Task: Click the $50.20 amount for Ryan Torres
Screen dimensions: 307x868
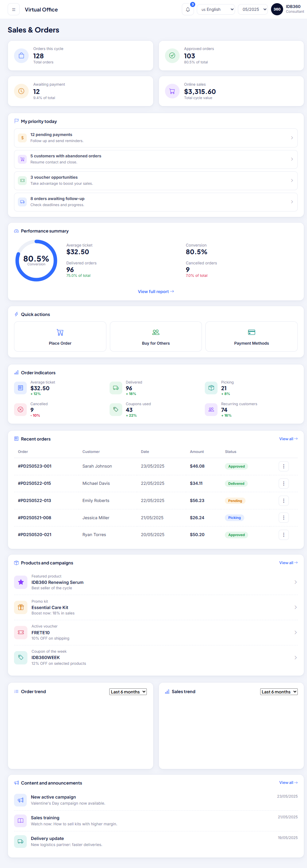Action: 197,535
